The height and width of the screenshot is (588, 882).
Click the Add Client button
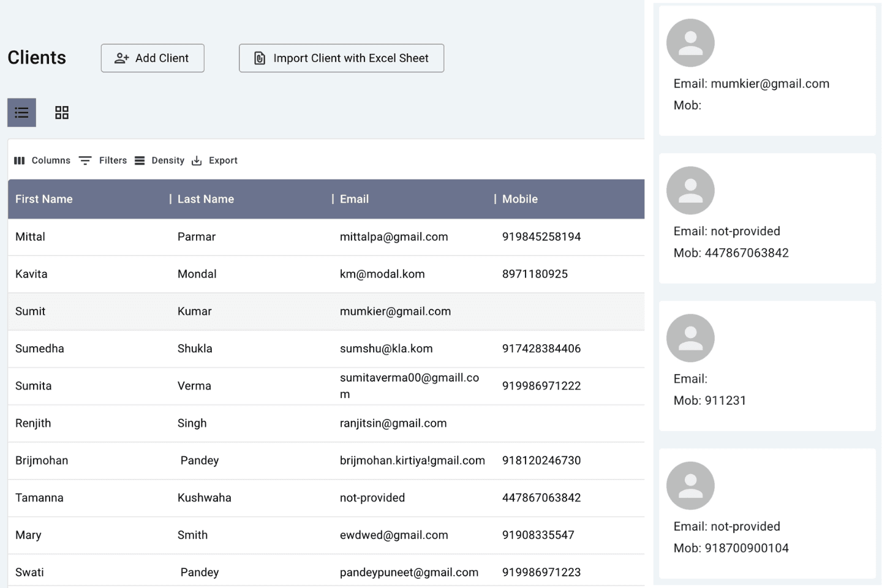(x=153, y=58)
